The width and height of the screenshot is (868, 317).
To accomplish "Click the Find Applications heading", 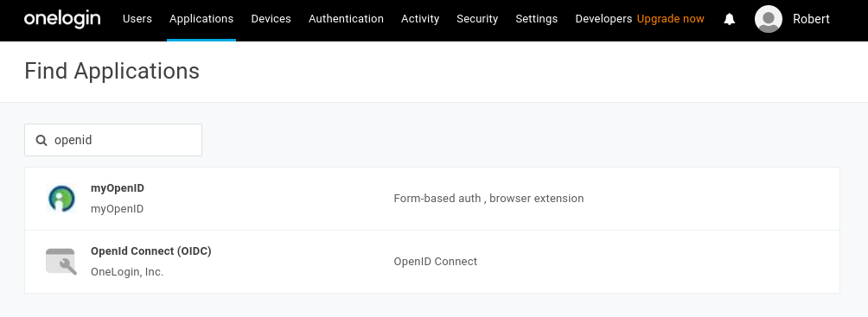I will point(112,72).
